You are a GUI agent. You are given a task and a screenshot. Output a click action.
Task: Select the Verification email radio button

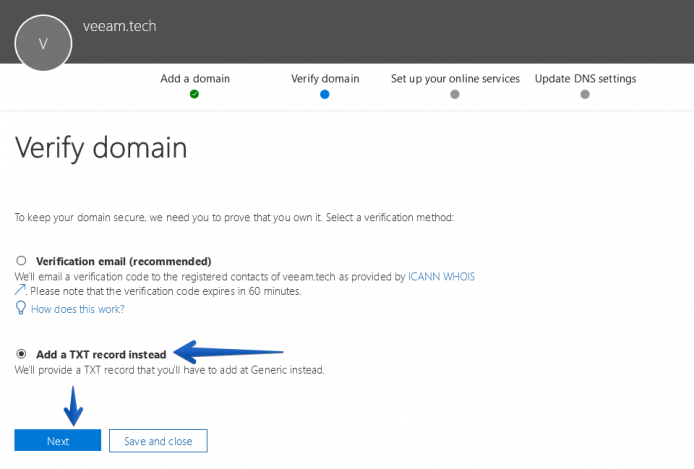point(21,261)
